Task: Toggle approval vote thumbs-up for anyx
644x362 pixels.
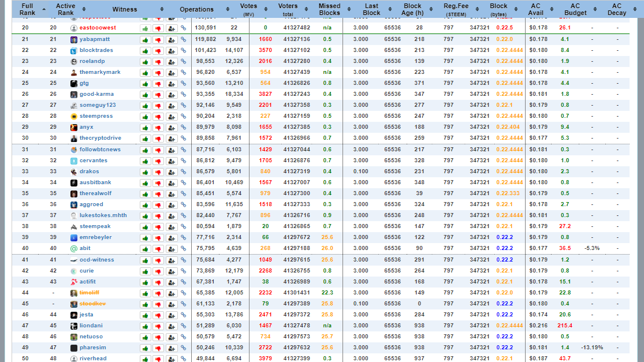Action: [x=144, y=127]
